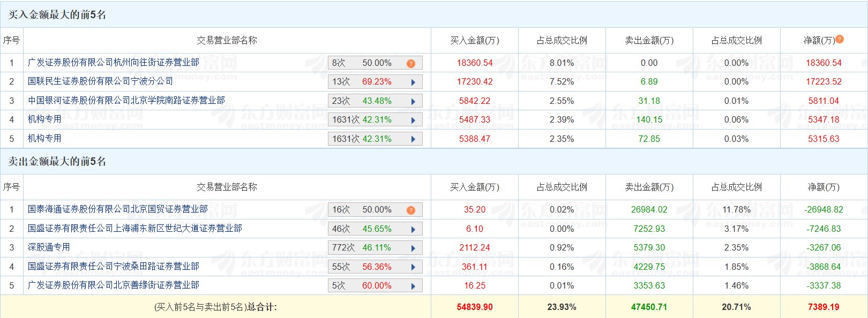Open 国盛证券上海浦东新区世纪大道营业部 link
868x318 pixels.
tap(134, 229)
